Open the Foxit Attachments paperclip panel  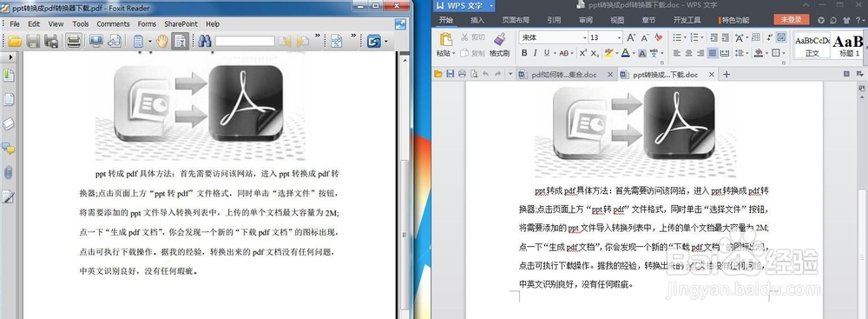(9, 172)
